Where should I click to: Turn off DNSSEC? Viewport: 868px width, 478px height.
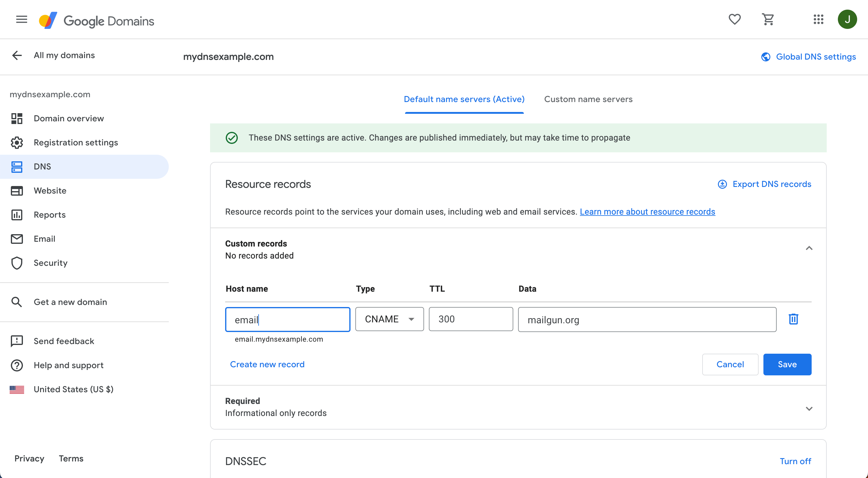796,461
